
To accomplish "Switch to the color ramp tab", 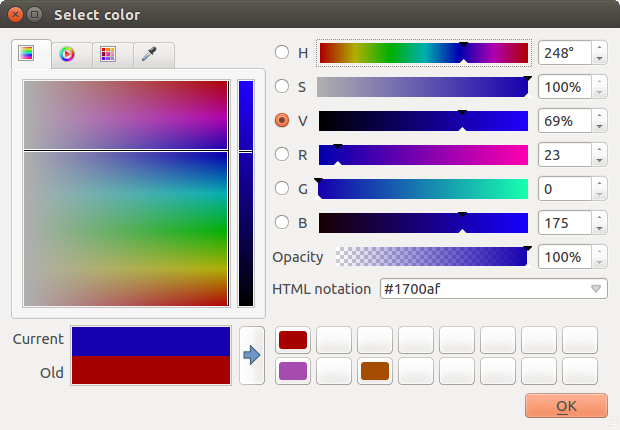I will [x=27, y=55].
